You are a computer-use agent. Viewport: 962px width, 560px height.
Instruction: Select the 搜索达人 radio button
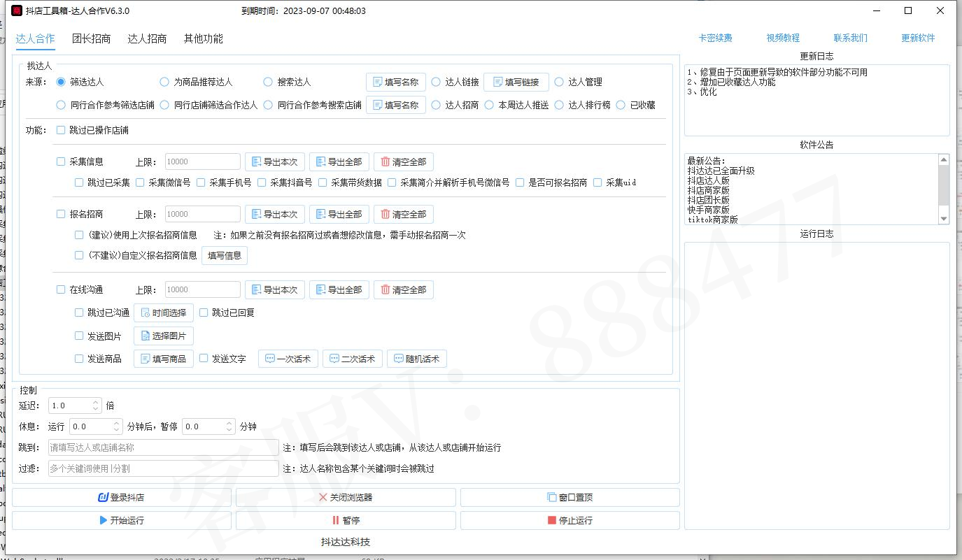click(268, 82)
